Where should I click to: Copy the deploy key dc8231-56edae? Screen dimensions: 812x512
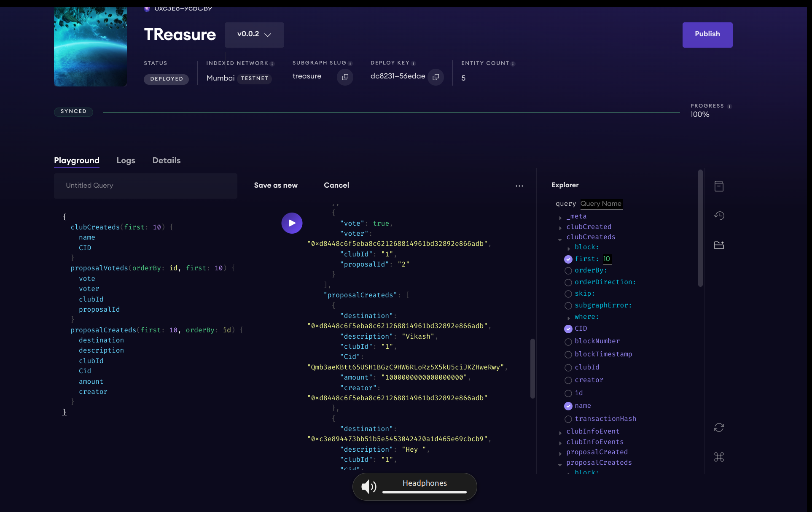436,77
